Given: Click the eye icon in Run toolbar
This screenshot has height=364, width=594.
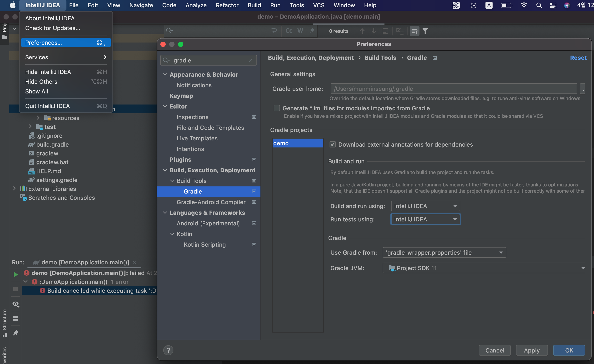Looking at the screenshot, I should tap(16, 304).
